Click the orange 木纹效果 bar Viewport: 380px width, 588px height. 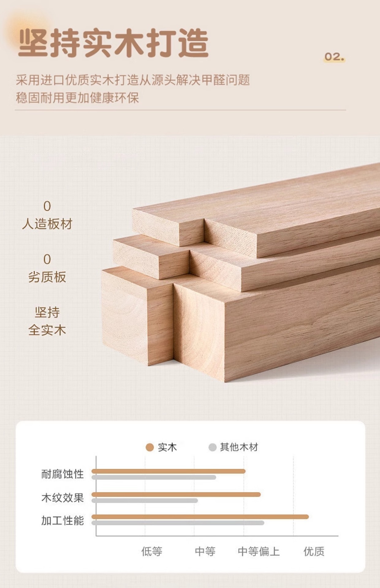(176, 494)
